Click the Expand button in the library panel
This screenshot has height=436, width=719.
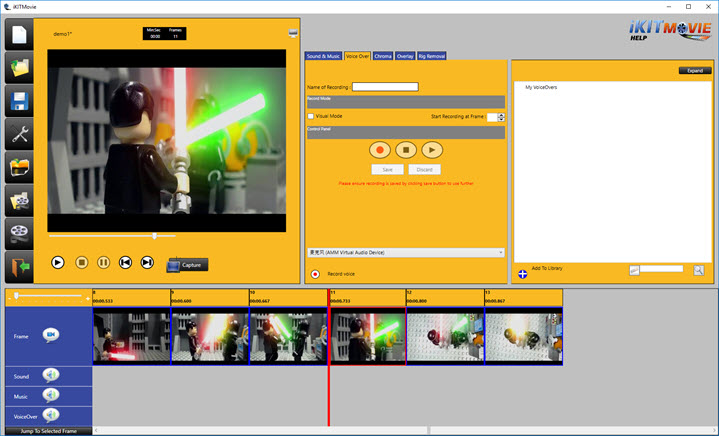click(695, 71)
